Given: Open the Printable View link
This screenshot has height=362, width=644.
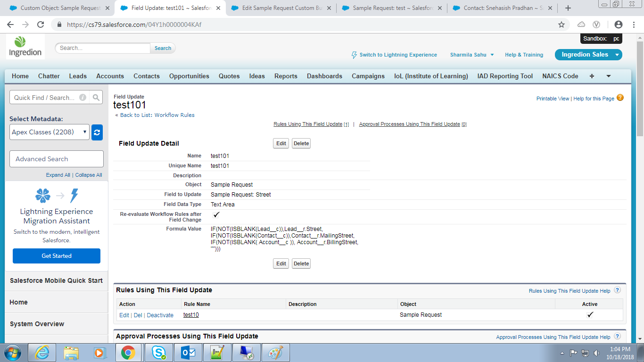Looking at the screenshot, I should [553, 99].
